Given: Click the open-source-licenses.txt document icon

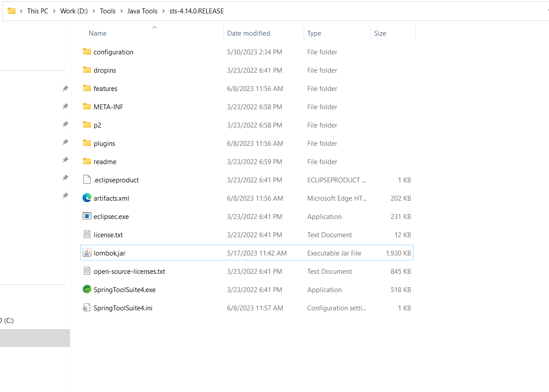Looking at the screenshot, I should pyautogui.click(x=87, y=271).
